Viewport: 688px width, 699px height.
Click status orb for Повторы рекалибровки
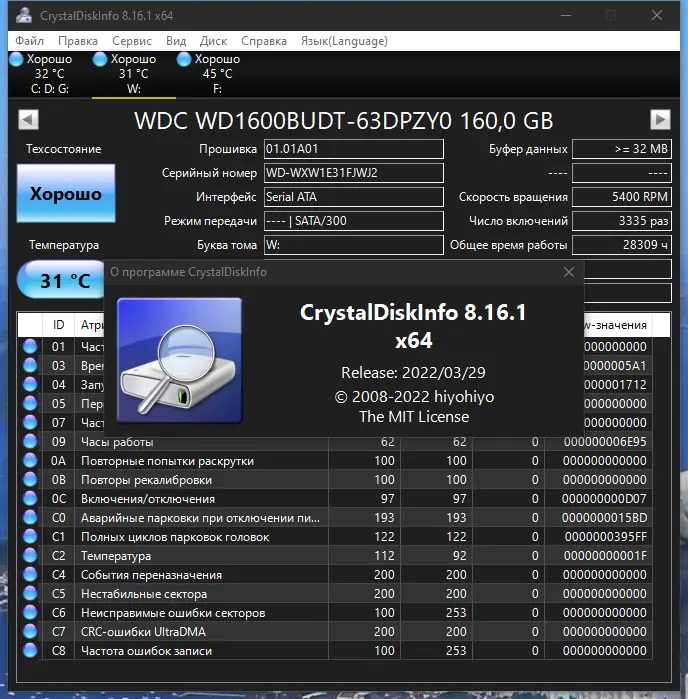[30, 479]
